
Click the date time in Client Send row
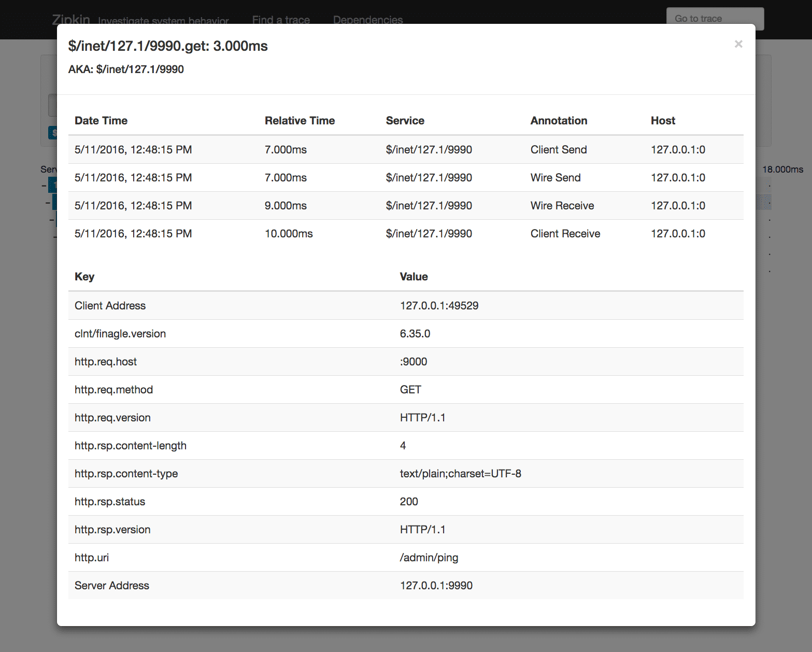pos(133,150)
